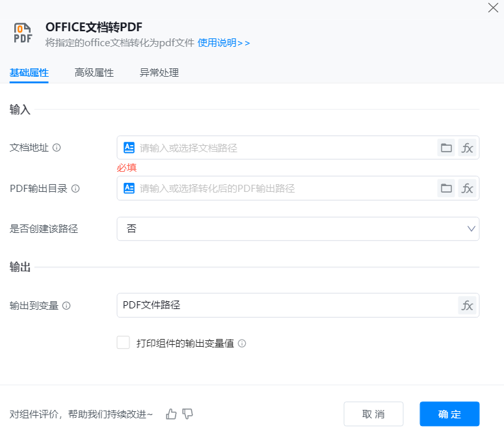Click 文档地址 path input field
The width and height of the screenshot is (504, 432).
pos(286,148)
